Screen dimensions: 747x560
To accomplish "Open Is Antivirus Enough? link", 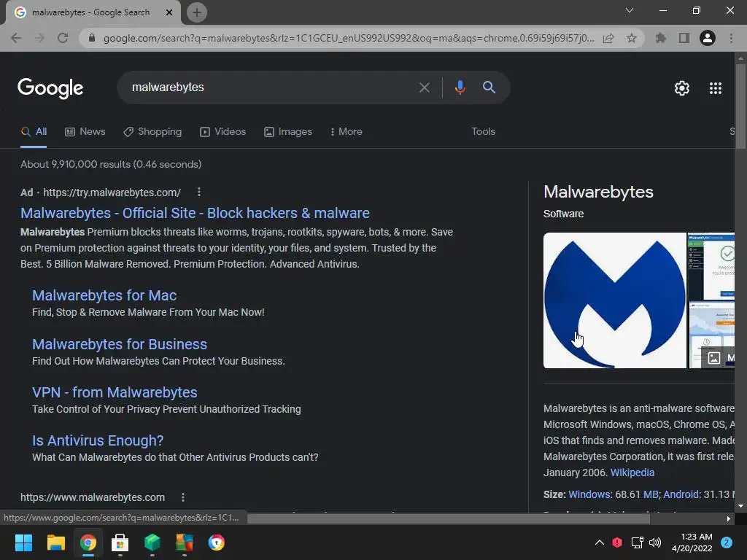I will [x=98, y=440].
